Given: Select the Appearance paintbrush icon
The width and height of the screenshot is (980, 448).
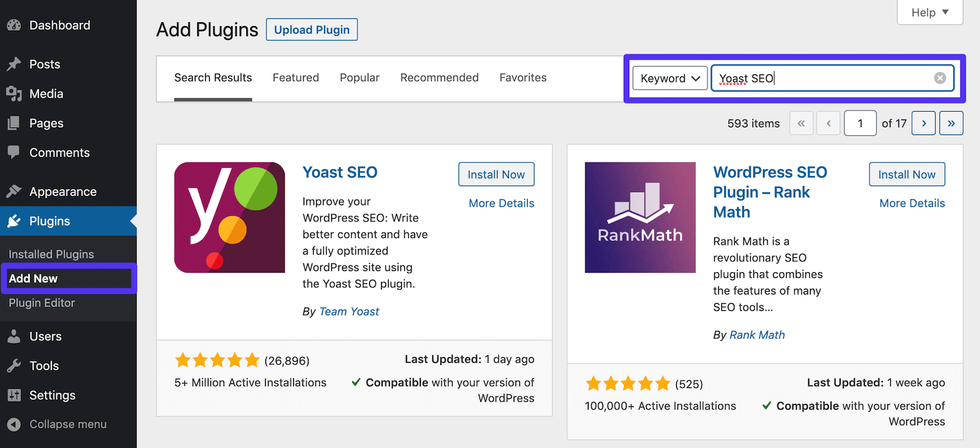Looking at the screenshot, I should pyautogui.click(x=14, y=191).
